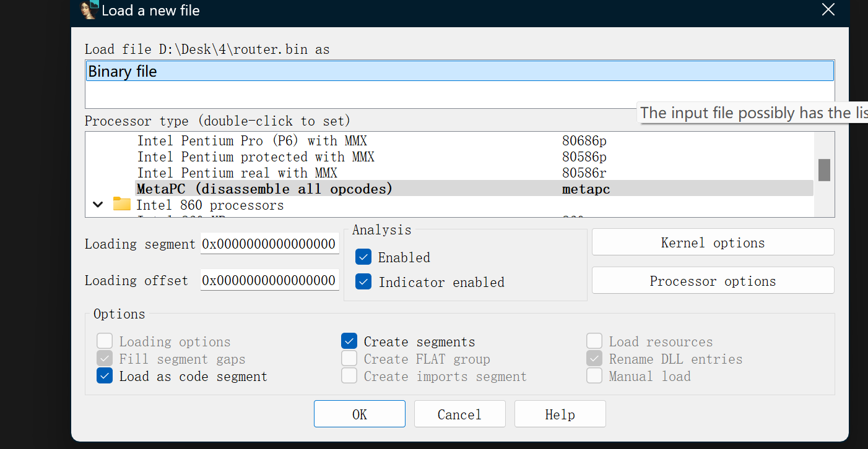Click the 80586r processor code
The width and height of the screenshot is (868, 449).
point(584,173)
